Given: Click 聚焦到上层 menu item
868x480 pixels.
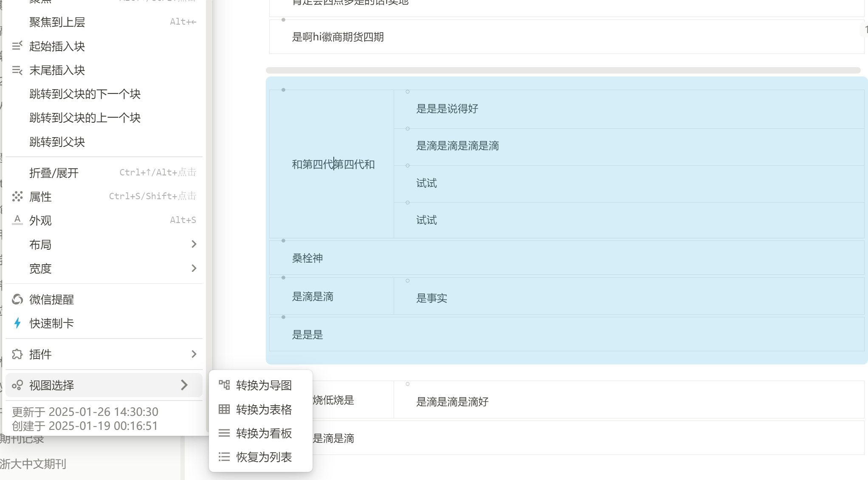Looking at the screenshot, I should 57,22.
